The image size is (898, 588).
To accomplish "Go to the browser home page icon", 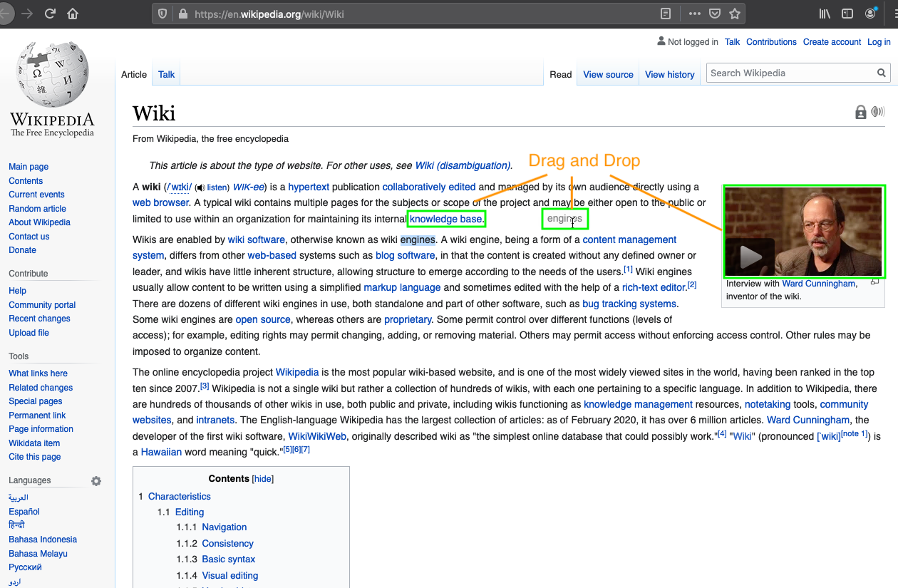I will (73, 14).
